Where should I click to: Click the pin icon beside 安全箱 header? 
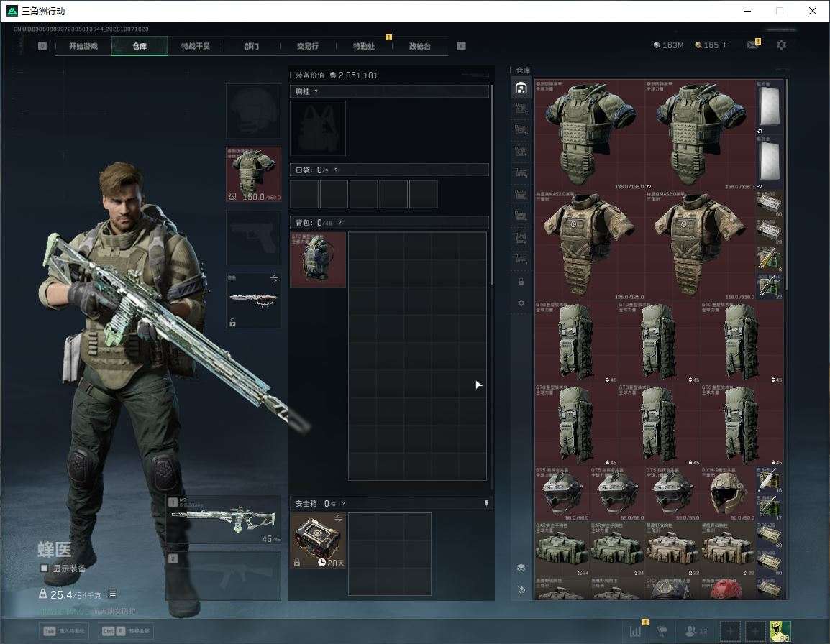click(x=486, y=504)
